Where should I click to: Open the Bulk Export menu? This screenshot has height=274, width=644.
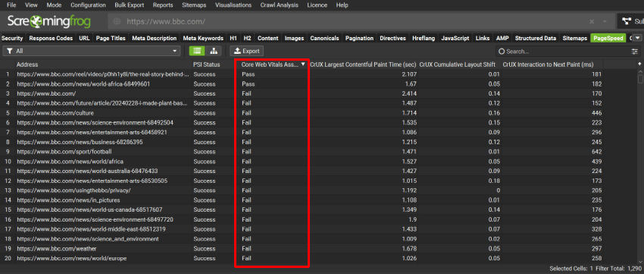tap(129, 5)
